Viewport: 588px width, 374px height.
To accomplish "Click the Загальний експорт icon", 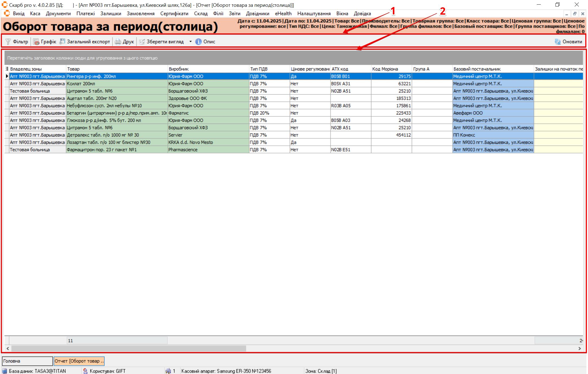I will tap(62, 42).
